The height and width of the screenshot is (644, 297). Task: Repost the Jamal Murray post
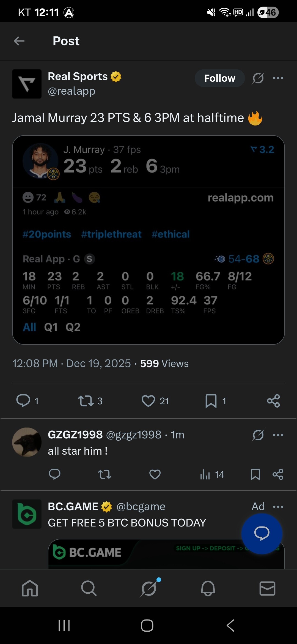click(86, 401)
